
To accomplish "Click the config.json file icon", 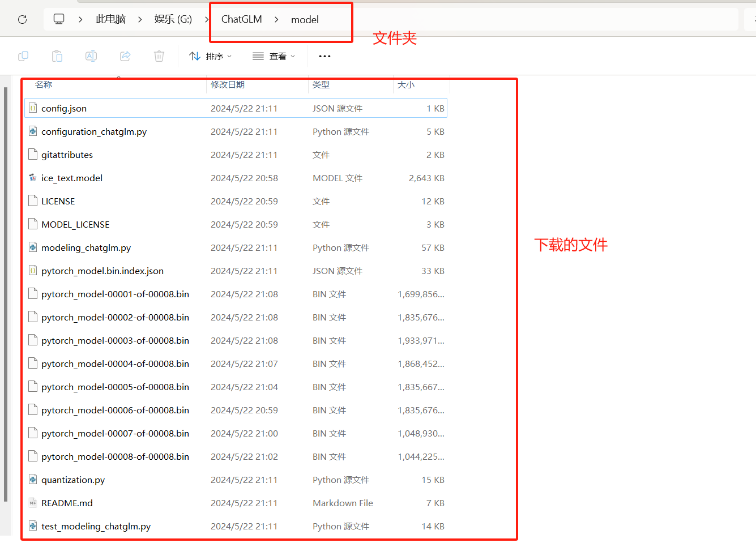I will click(x=33, y=108).
